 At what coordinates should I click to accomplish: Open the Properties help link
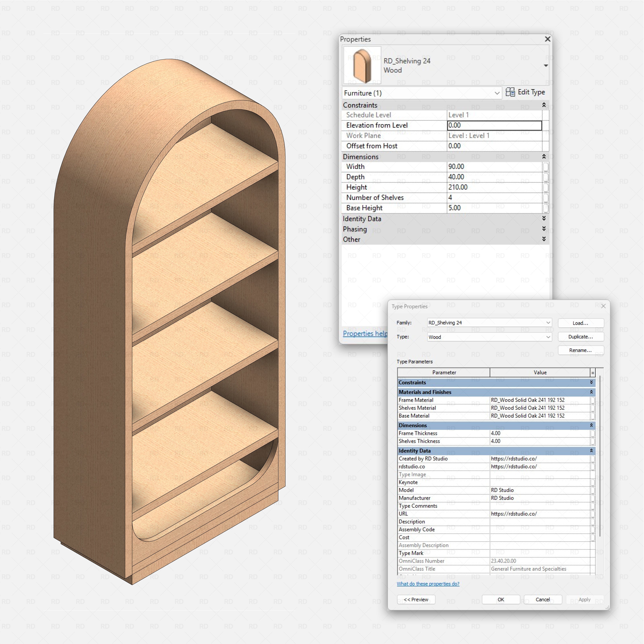click(x=365, y=334)
